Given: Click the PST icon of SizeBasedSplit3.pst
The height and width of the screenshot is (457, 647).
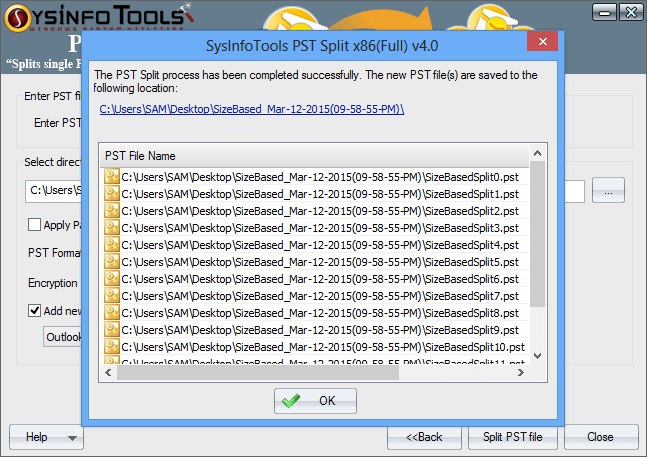Looking at the screenshot, I should [111, 227].
